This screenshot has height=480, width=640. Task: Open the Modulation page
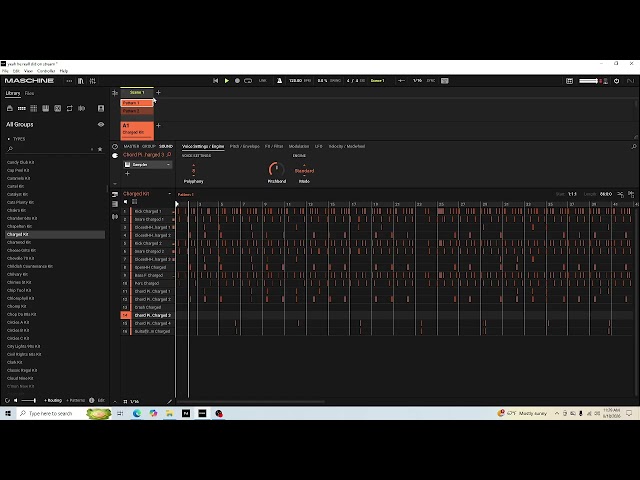[x=299, y=147]
